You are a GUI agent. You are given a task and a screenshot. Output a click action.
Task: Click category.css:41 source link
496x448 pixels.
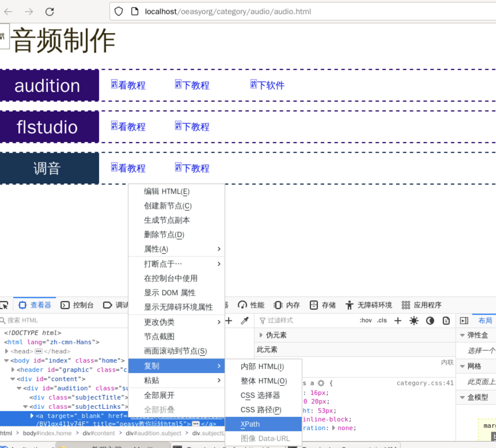pyautogui.click(x=425, y=383)
